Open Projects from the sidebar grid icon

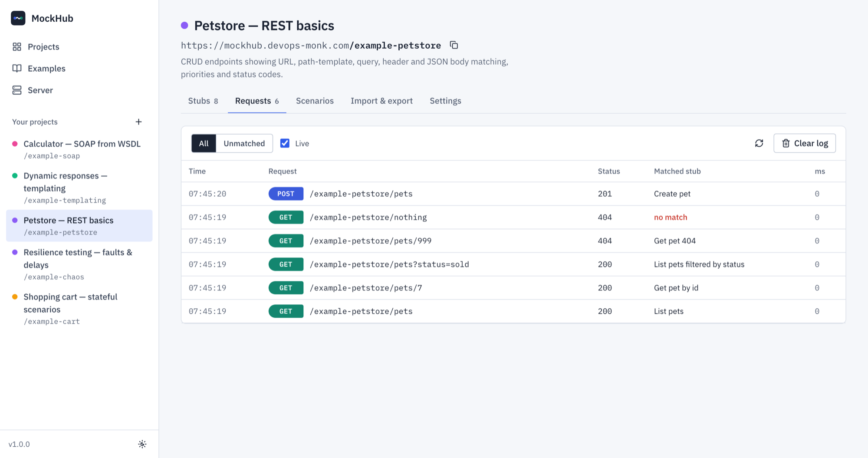click(17, 47)
